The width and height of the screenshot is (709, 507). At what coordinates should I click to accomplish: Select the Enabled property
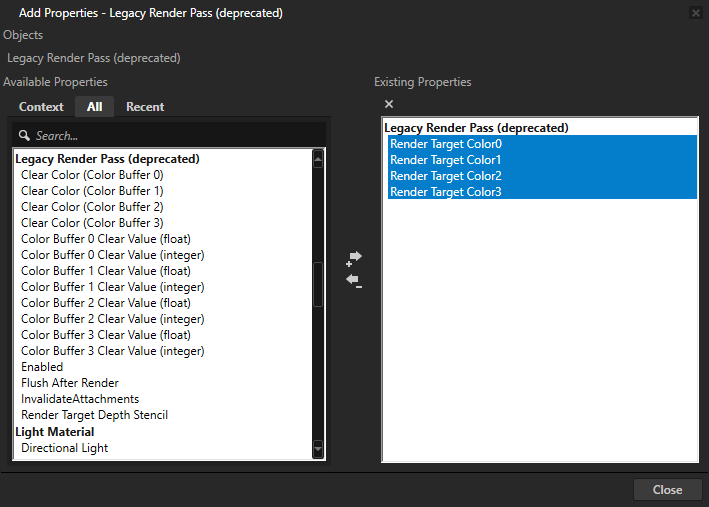42,367
